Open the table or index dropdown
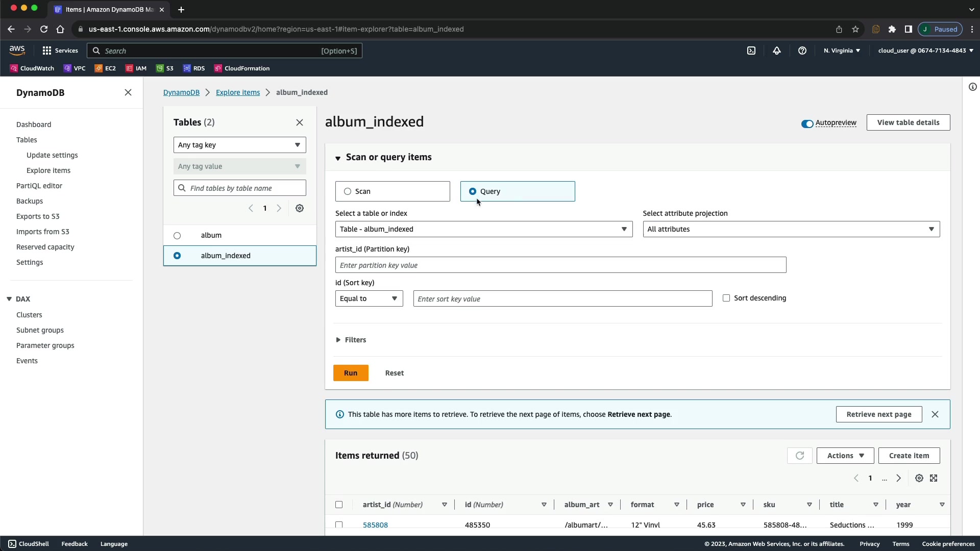The width and height of the screenshot is (980, 551). pos(483,229)
